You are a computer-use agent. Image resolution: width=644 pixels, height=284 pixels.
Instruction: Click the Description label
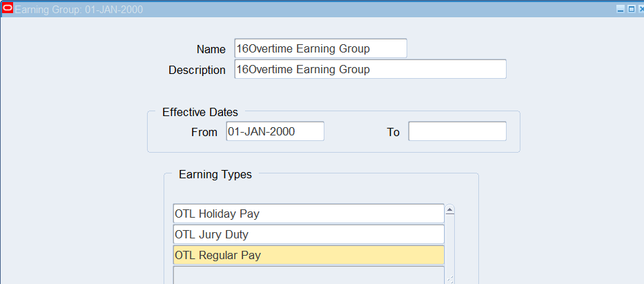tap(197, 70)
